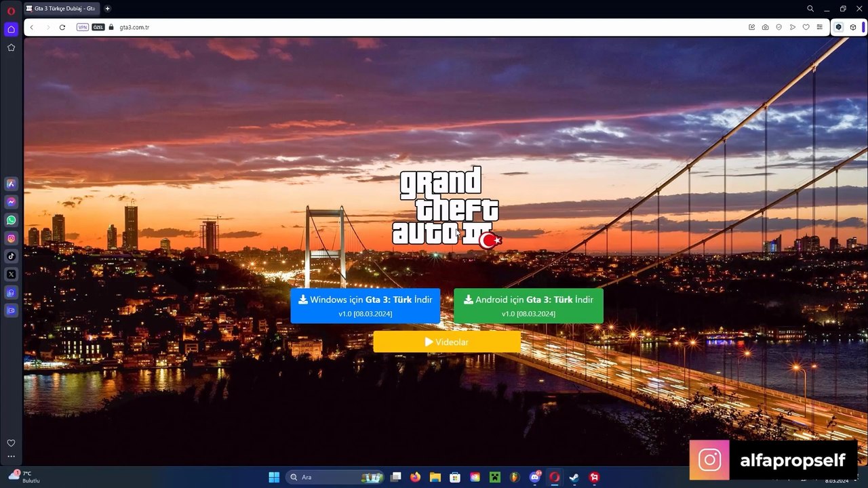Open the weather widget showing 7°C Bulutlu
Image resolution: width=868 pixels, height=488 pixels.
24,476
